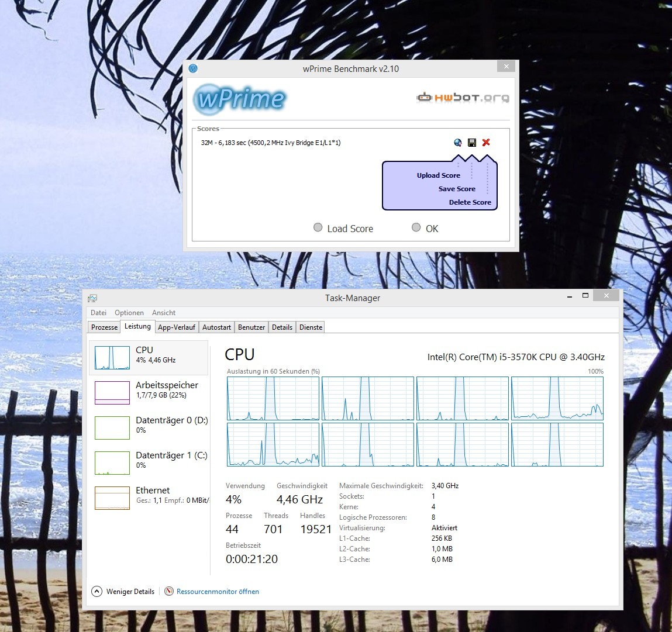The height and width of the screenshot is (632, 672).
Task: Switch to the Benutzer tab
Action: click(x=251, y=327)
